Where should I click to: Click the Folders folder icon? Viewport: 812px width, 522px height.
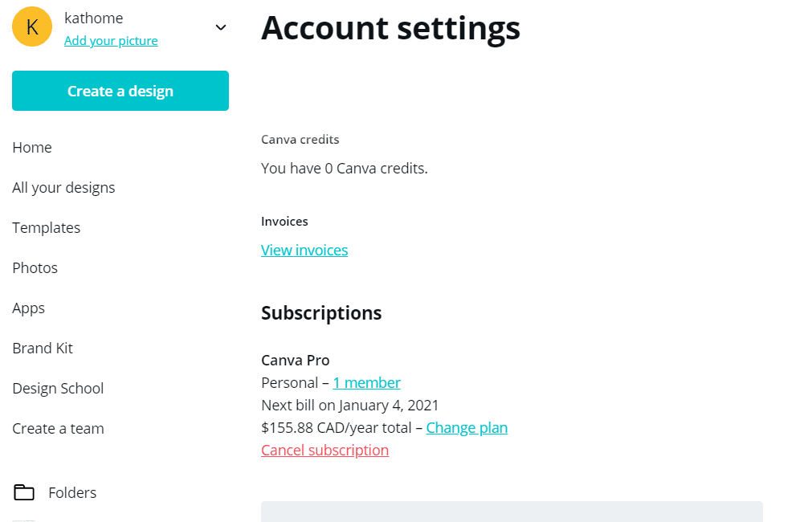[24, 492]
